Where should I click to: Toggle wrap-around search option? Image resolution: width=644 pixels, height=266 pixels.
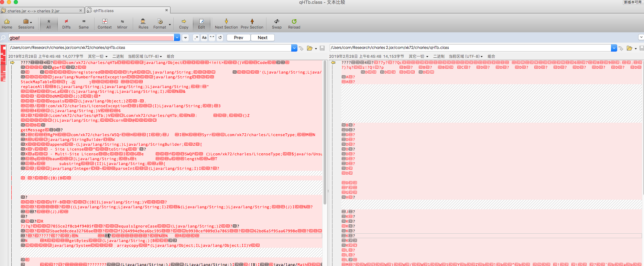pyautogui.click(x=220, y=38)
